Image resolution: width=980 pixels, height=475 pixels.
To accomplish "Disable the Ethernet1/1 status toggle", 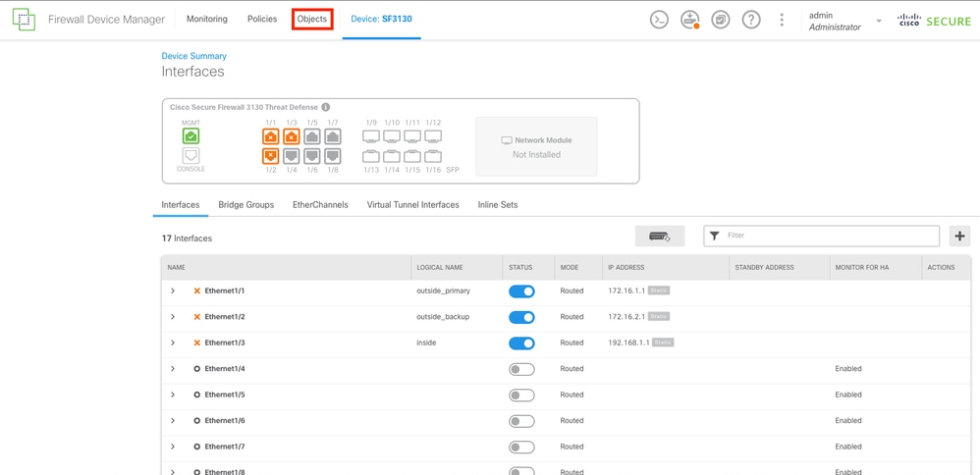I will click(521, 291).
